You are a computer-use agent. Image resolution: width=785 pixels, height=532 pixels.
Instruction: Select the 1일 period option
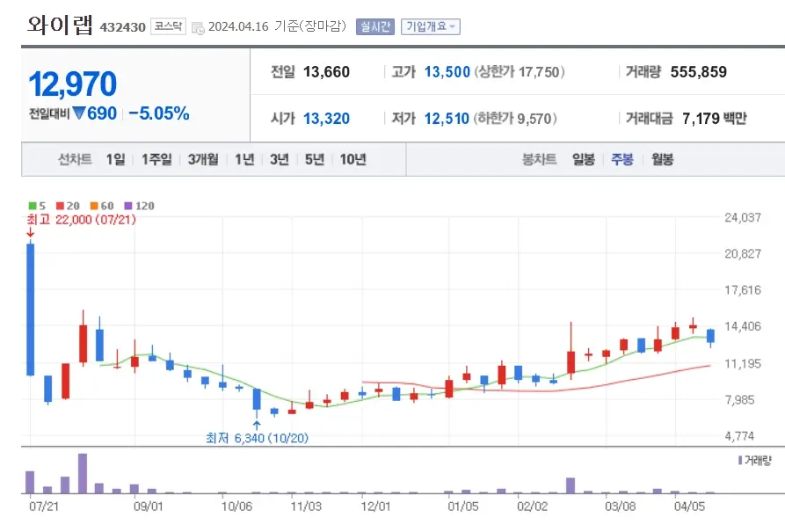pyautogui.click(x=115, y=160)
